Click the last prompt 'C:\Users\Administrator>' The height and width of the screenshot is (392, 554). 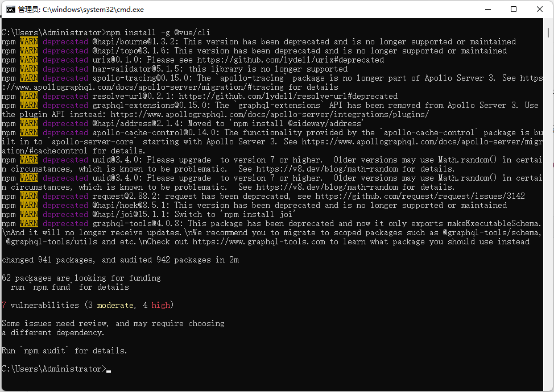point(53,369)
